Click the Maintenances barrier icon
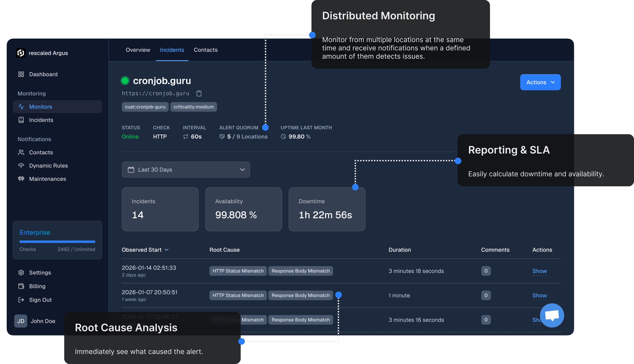The width and height of the screenshot is (634, 364). [21, 179]
